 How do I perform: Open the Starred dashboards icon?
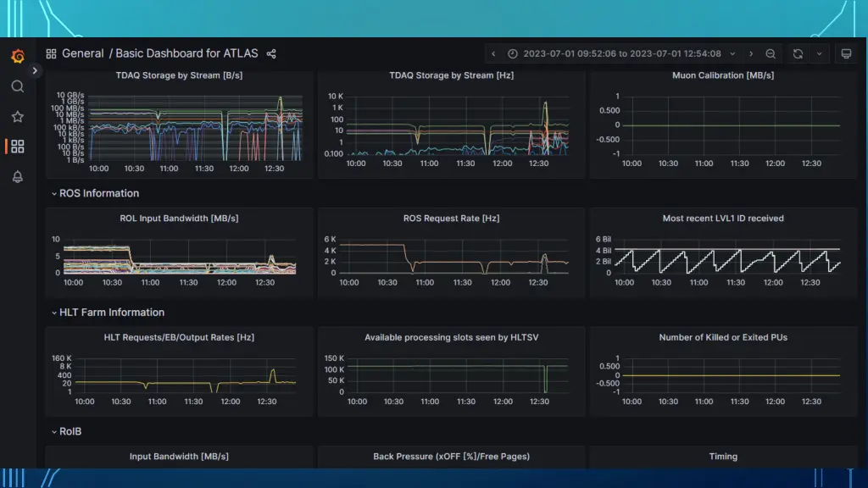point(18,117)
